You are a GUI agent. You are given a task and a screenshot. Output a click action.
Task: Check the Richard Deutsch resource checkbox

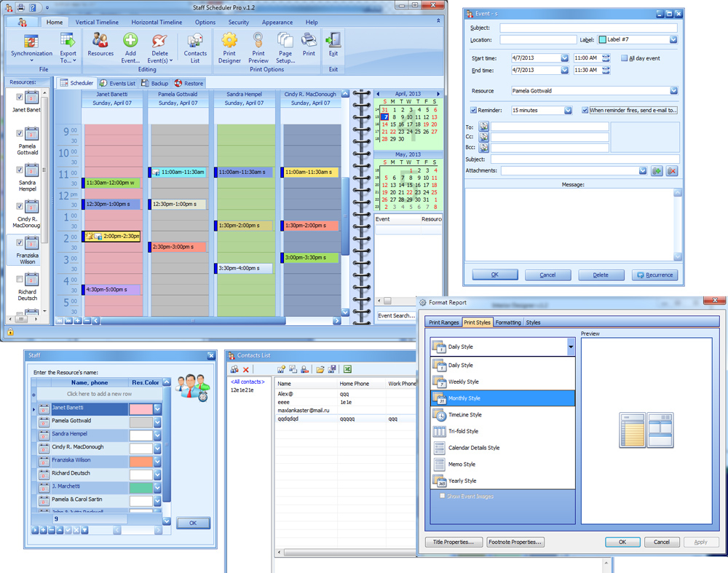tap(20, 280)
